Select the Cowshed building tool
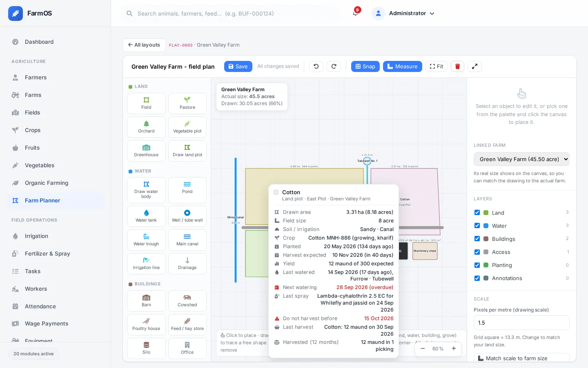 tap(187, 301)
